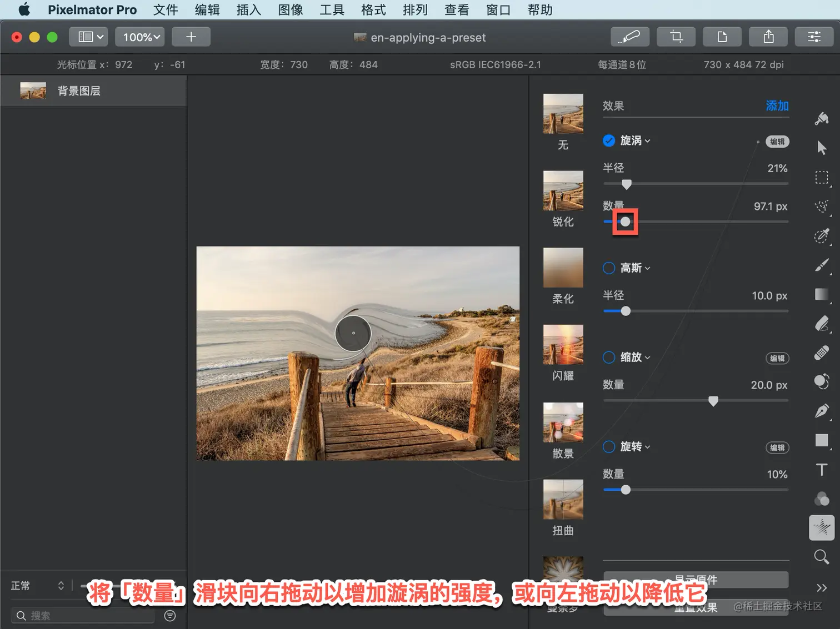Open the sidebar view options button
Image resolution: width=840 pixels, height=629 pixels.
pos(88,37)
